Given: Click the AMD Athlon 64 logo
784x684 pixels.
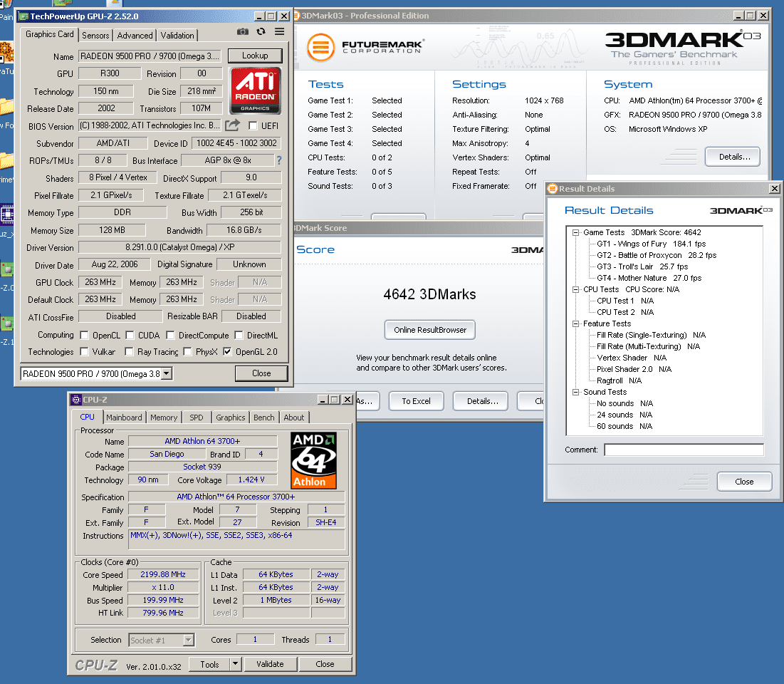Looking at the screenshot, I should (x=313, y=460).
